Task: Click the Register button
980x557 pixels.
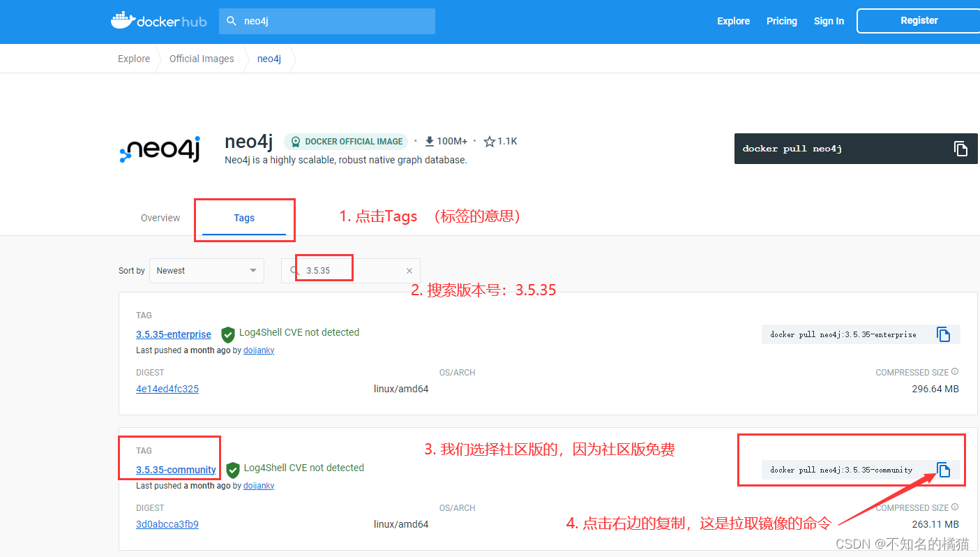Action: tap(919, 20)
